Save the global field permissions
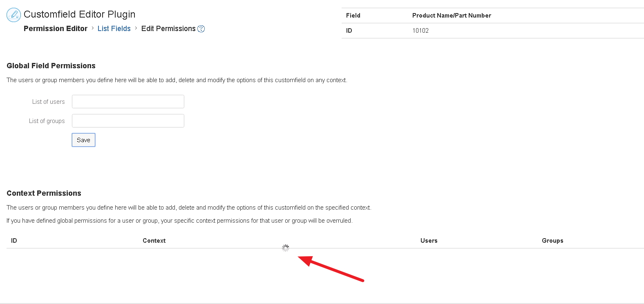 pos(83,140)
